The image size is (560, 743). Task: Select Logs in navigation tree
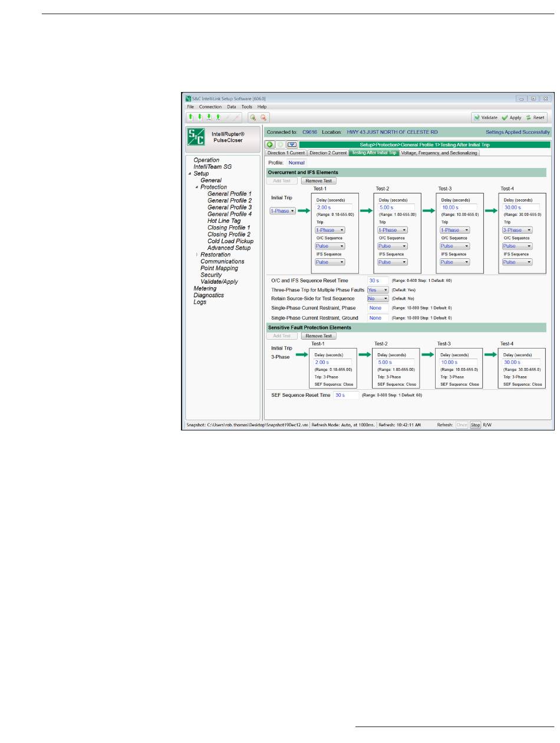[x=200, y=303]
